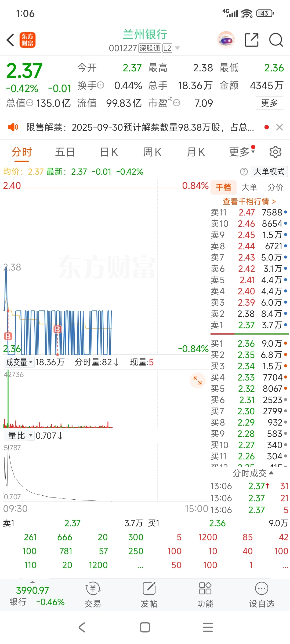
Task: Tap the 买1 2.36 order book row
Action: [x=249, y=343]
